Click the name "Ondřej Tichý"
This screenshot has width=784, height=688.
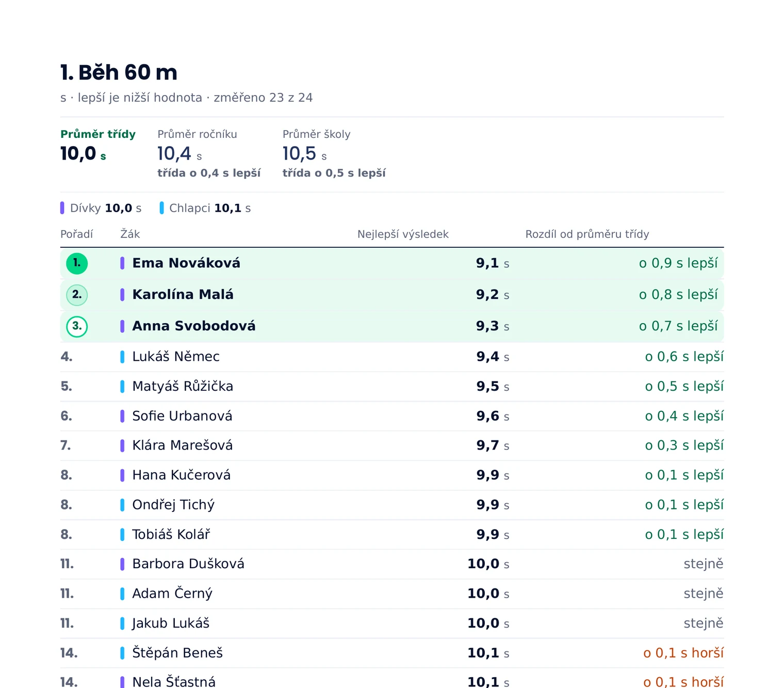173,505
